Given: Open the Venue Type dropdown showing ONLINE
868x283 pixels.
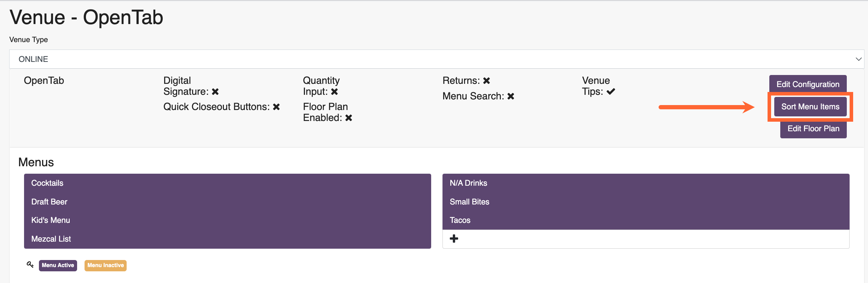Looking at the screenshot, I should tap(436, 59).
